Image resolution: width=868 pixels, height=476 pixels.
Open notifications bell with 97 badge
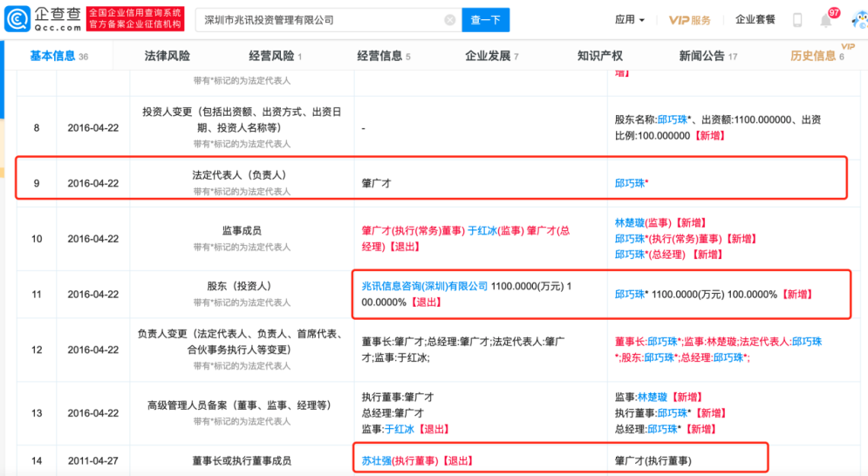(x=826, y=21)
